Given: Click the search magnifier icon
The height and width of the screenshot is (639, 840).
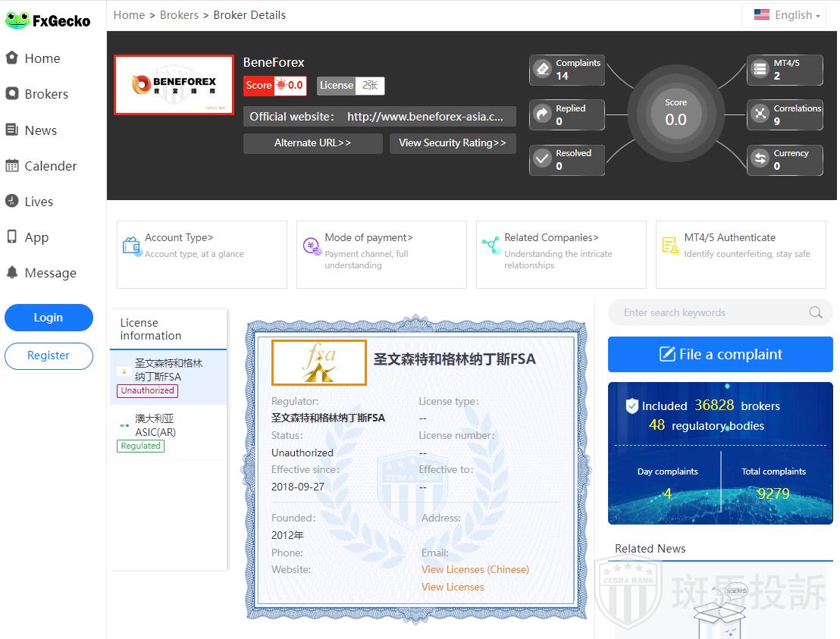Looking at the screenshot, I should pos(815,312).
